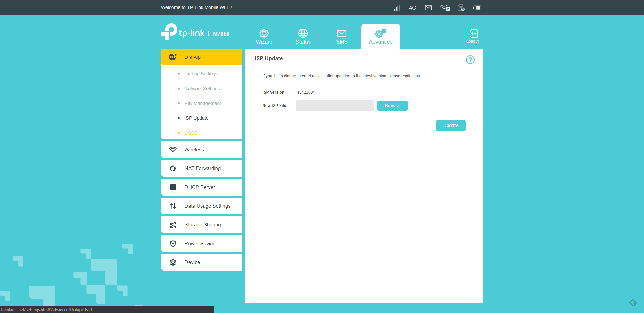Click the SD card status icon
Viewport: 644px width, 313px height.
click(x=461, y=8)
